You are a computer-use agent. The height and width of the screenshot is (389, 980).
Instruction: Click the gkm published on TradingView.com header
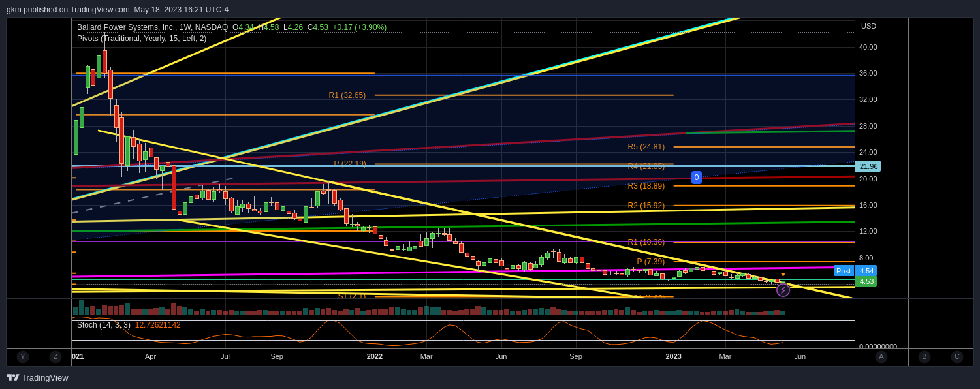(118, 10)
